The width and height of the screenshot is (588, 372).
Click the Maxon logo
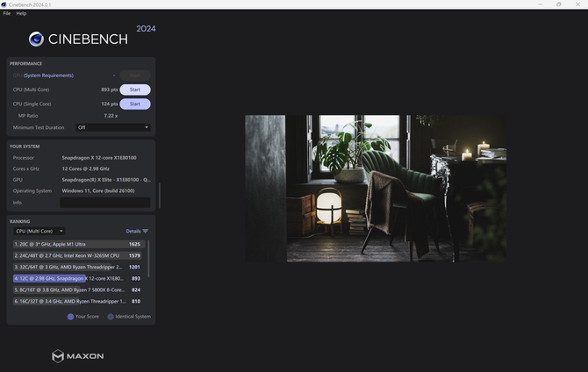[77, 356]
